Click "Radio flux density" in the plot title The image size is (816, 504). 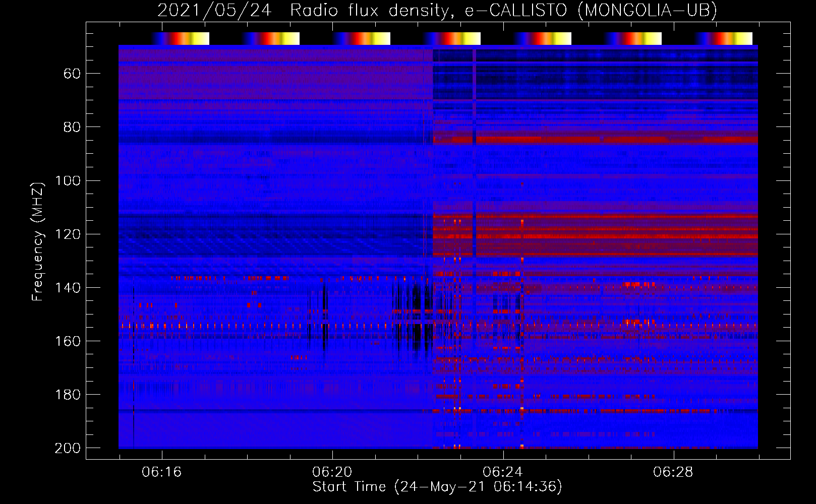(369, 11)
